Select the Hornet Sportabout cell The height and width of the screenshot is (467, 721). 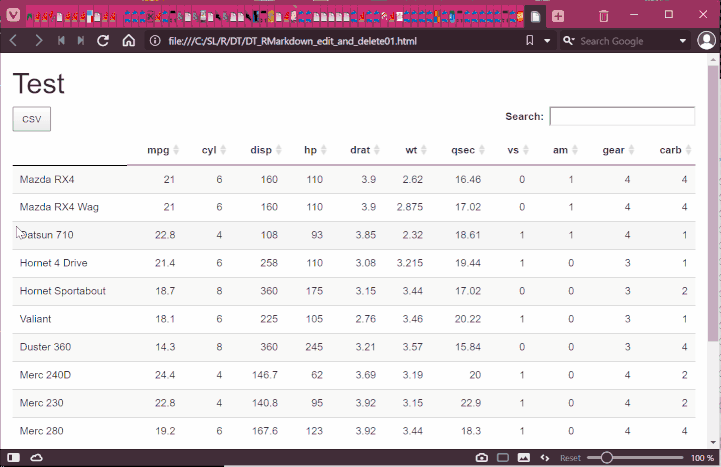tap(63, 291)
